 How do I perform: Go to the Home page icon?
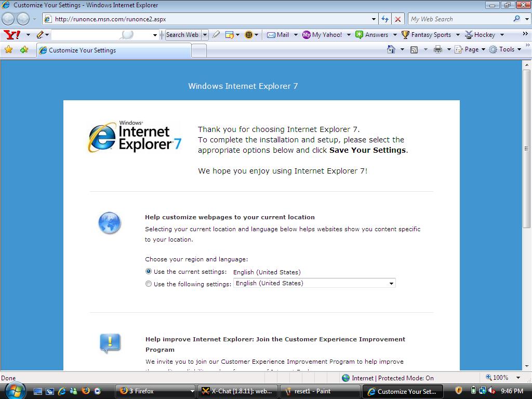pos(391,49)
